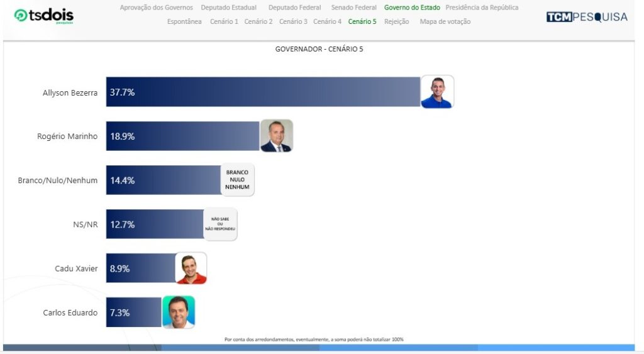Switch to the Deputado Estadual tab
This screenshot has width=644, height=354.
[x=228, y=8]
